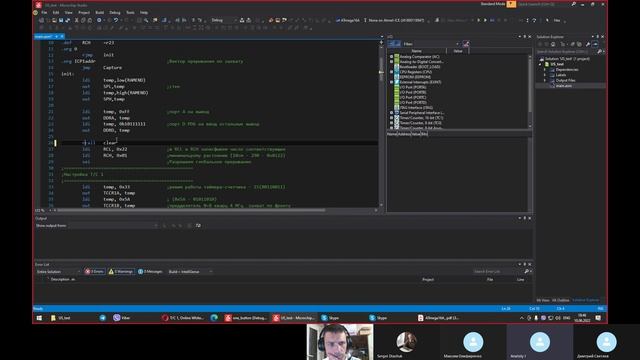Expand CPU Registers (CPU) node

click(391, 72)
